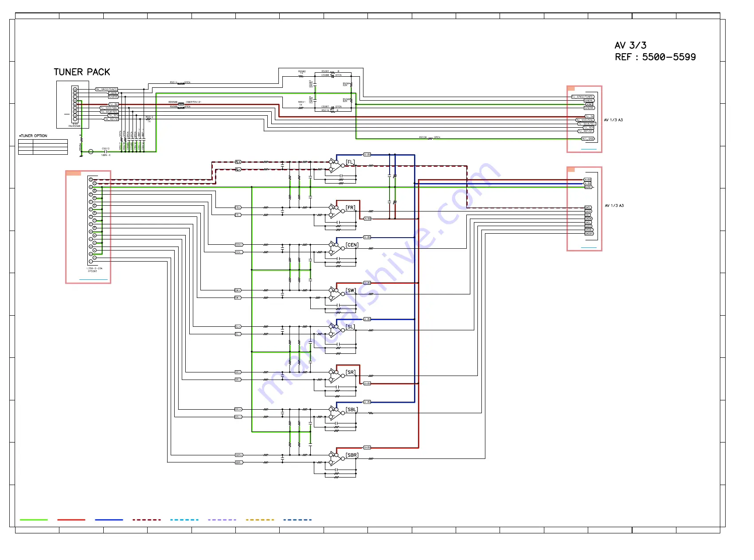Click the R5514 resistor symbol
Screen dimensions: 754x560
click(x=181, y=83)
